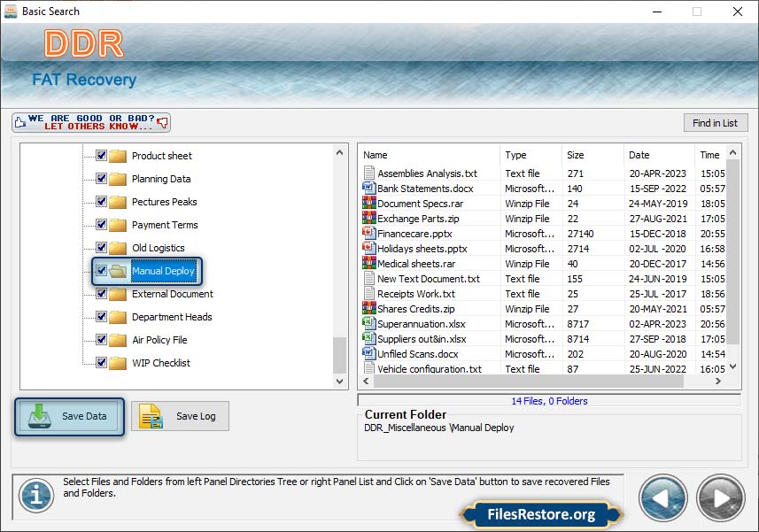Click the Suppliers out&in.xlsx Excel icon
The width and height of the screenshot is (759, 532).
point(369,337)
